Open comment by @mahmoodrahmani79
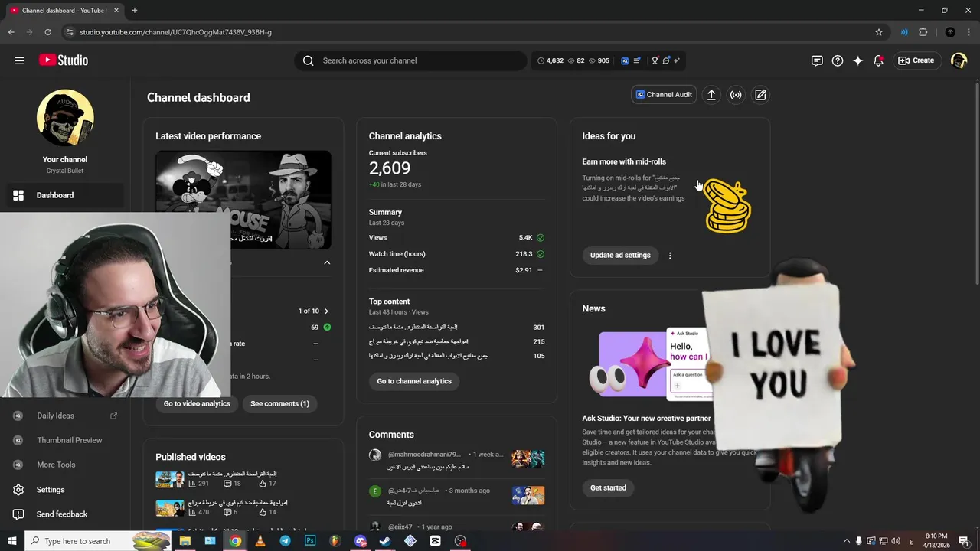This screenshot has height=551, width=980. pyautogui.click(x=456, y=460)
